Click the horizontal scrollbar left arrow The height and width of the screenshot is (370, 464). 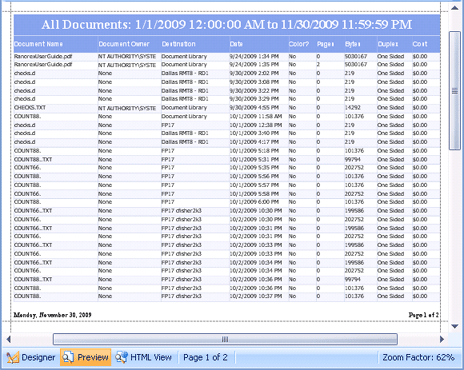[9, 339]
